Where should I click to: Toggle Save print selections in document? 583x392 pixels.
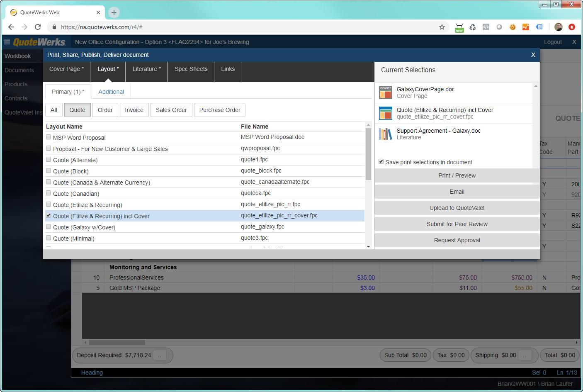(x=381, y=161)
